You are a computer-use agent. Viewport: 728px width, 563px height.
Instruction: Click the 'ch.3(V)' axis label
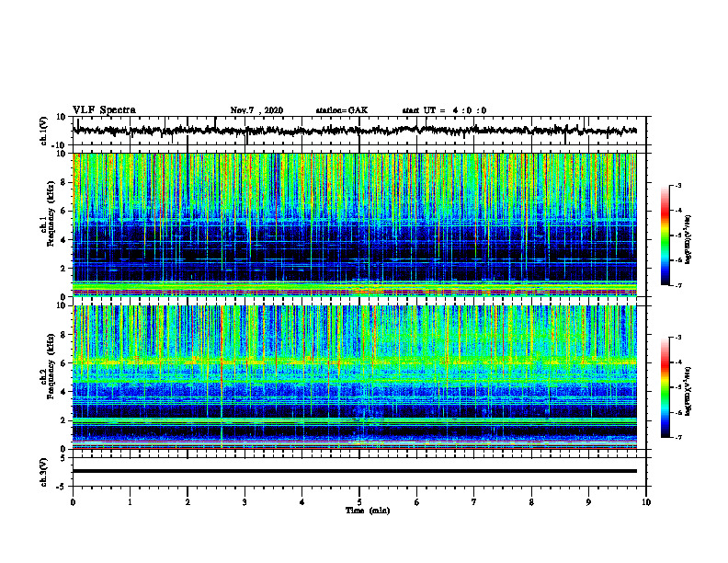(x=43, y=473)
